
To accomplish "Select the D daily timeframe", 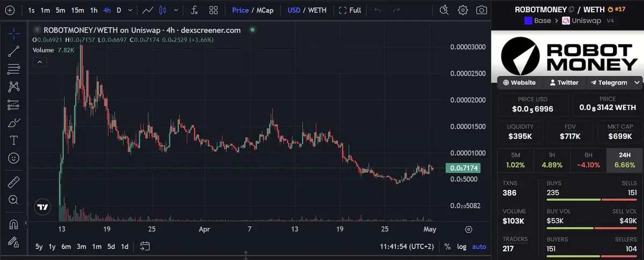I will (119, 10).
